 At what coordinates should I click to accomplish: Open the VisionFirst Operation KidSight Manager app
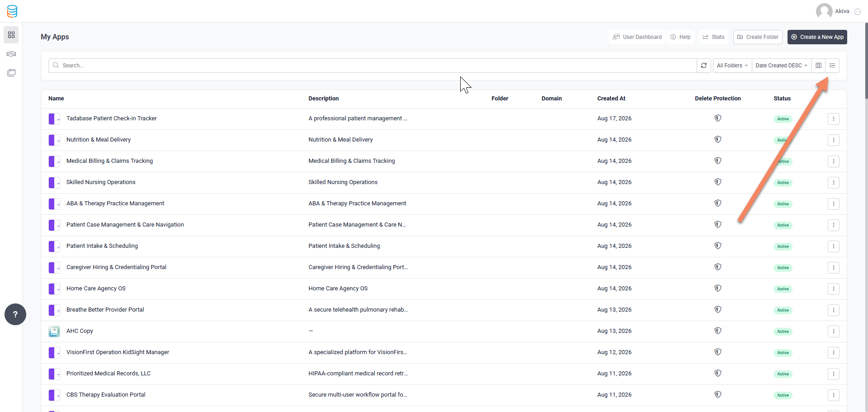pos(118,352)
